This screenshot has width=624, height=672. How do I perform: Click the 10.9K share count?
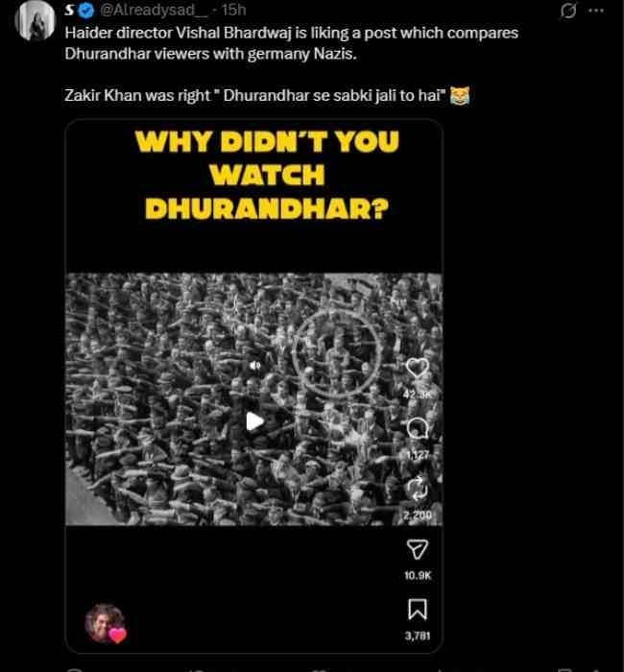418,576
